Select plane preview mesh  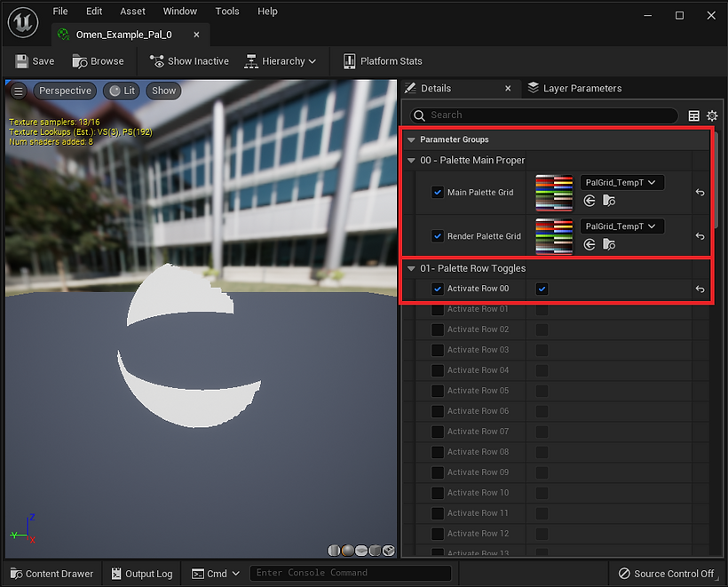pos(360,551)
